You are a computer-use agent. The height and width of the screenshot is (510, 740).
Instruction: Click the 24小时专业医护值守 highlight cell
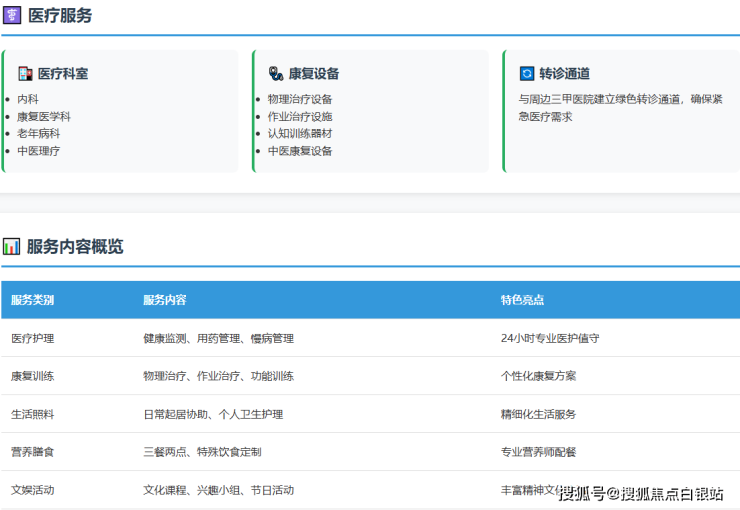550,338
